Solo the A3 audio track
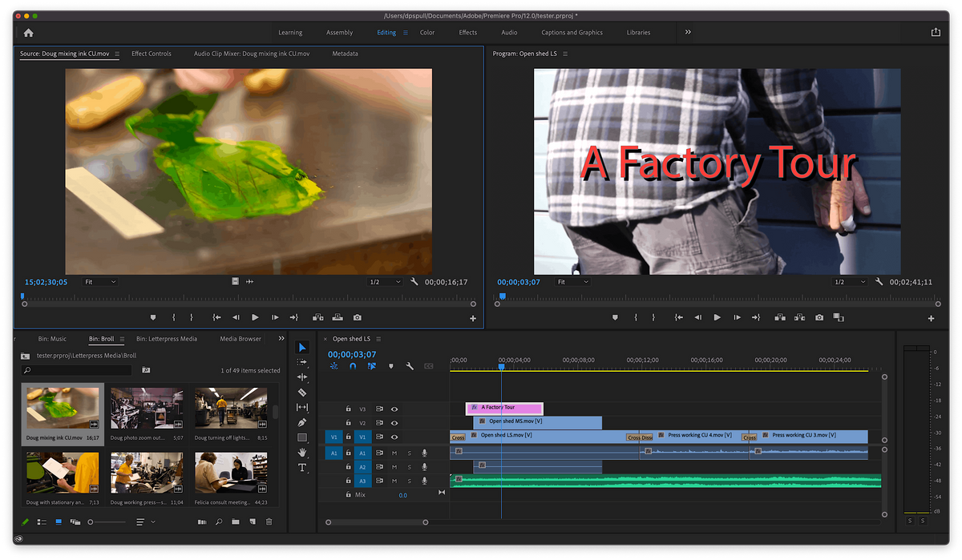 coord(410,480)
